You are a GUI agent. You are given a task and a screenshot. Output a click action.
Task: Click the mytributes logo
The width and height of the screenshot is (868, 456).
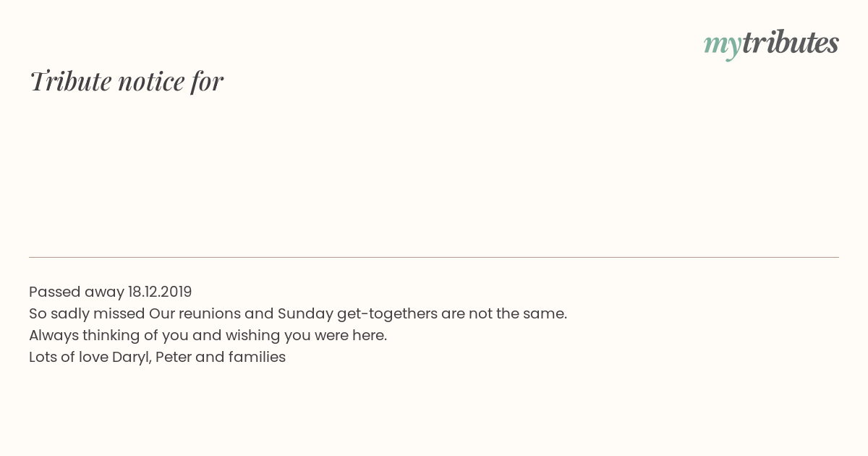(771, 44)
